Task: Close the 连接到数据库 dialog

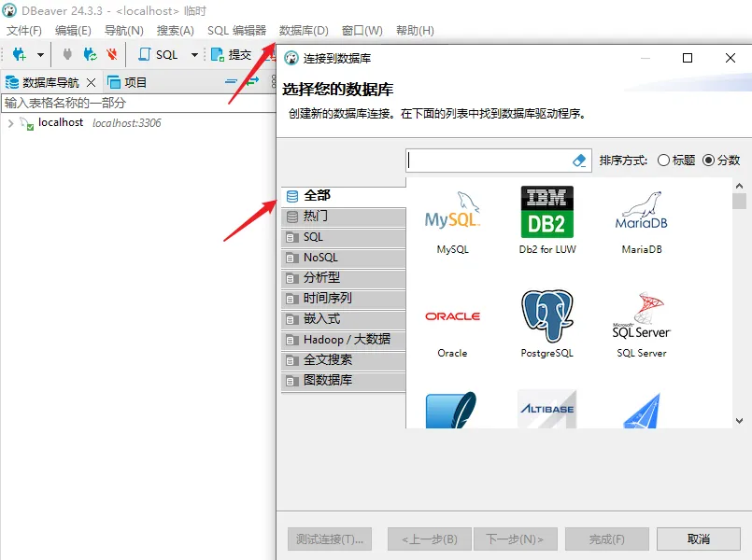Action: 731,58
